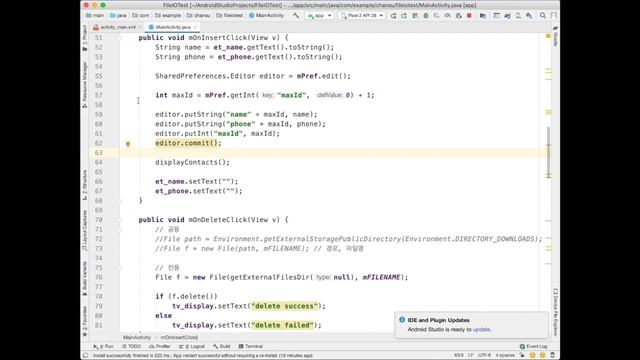Screen dimensions: 640x360
Task: Click the fold marker at end of line 68
Action: pyautogui.click(x=120, y=200)
